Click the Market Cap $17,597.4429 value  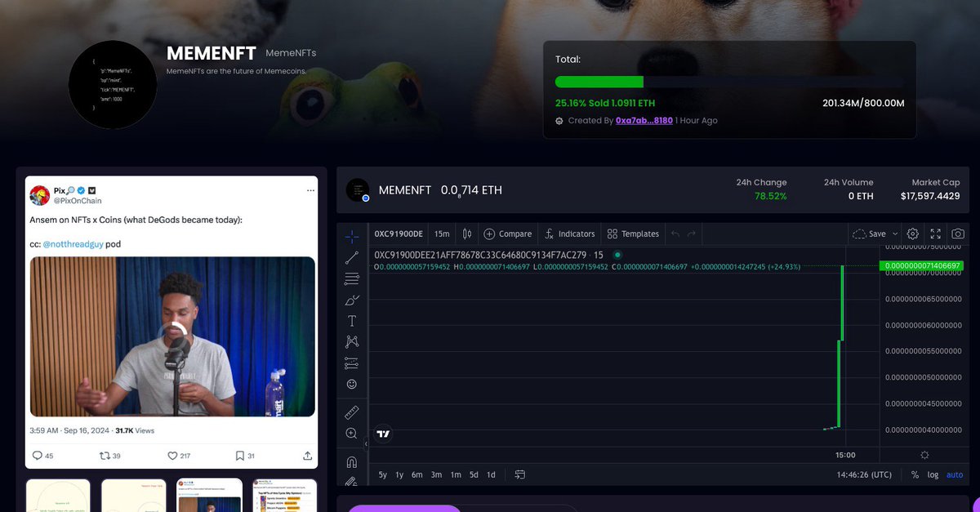tap(930, 196)
